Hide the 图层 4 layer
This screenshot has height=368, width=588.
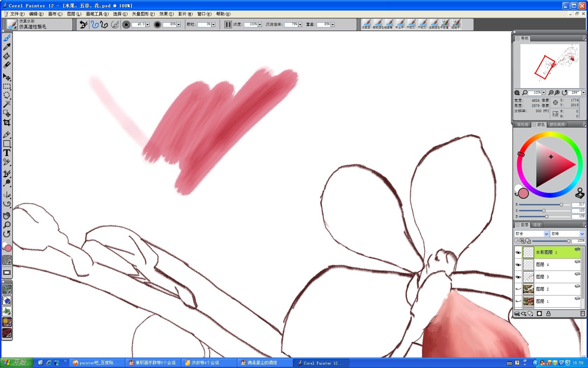pos(518,265)
